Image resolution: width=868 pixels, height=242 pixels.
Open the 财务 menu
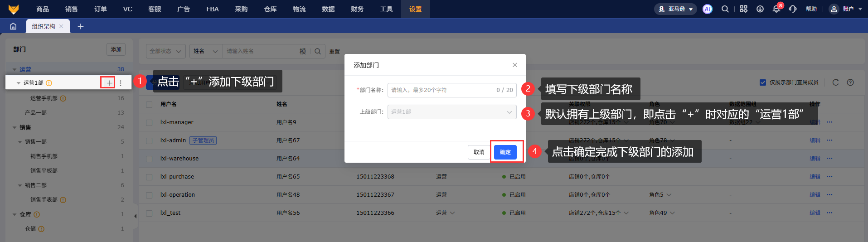[357, 9]
